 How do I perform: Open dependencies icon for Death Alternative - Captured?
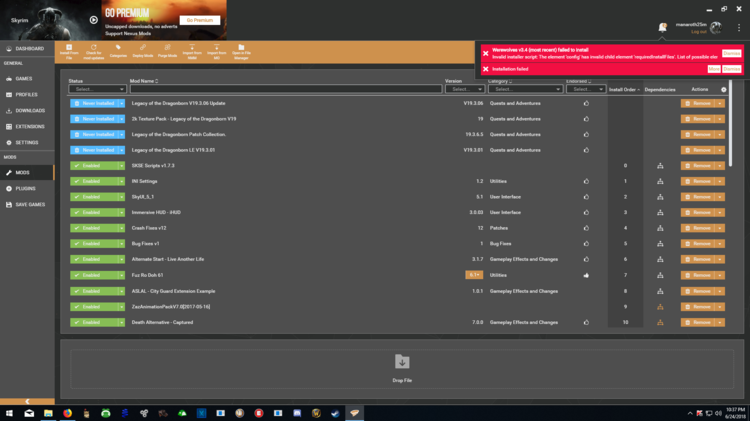coord(660,322)
